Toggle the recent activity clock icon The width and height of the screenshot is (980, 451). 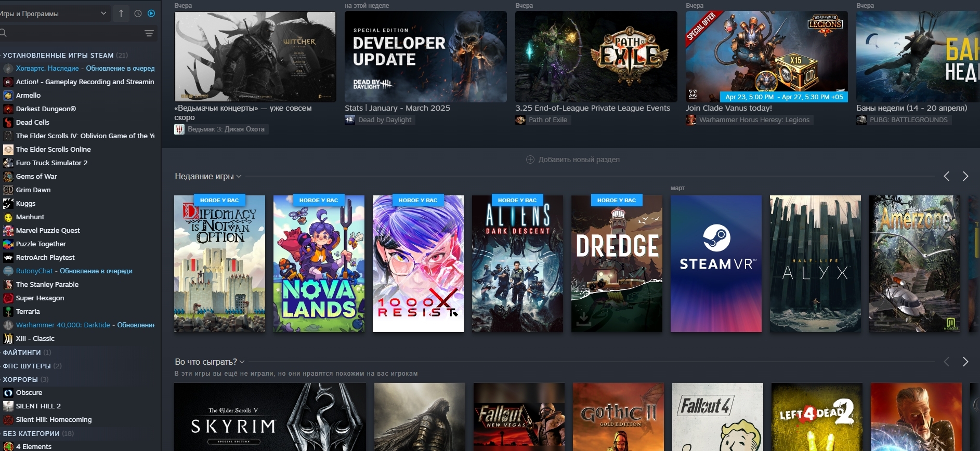pos(138,14)
